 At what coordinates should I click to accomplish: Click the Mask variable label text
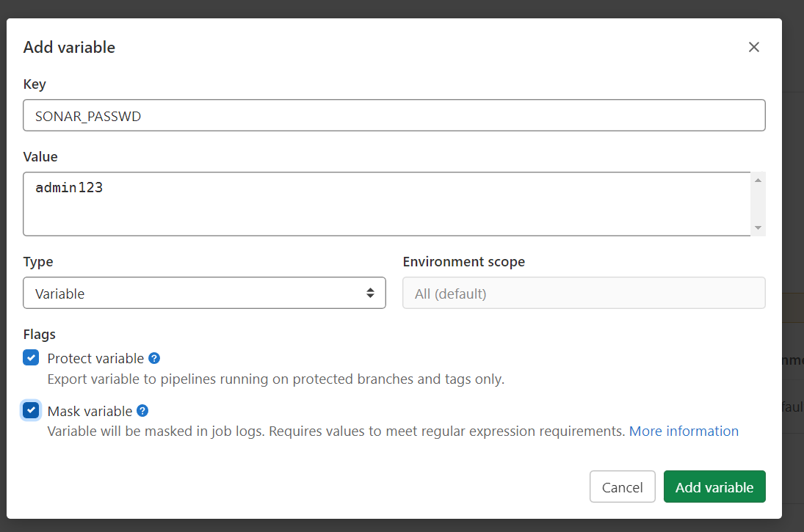tap(90, 411)
